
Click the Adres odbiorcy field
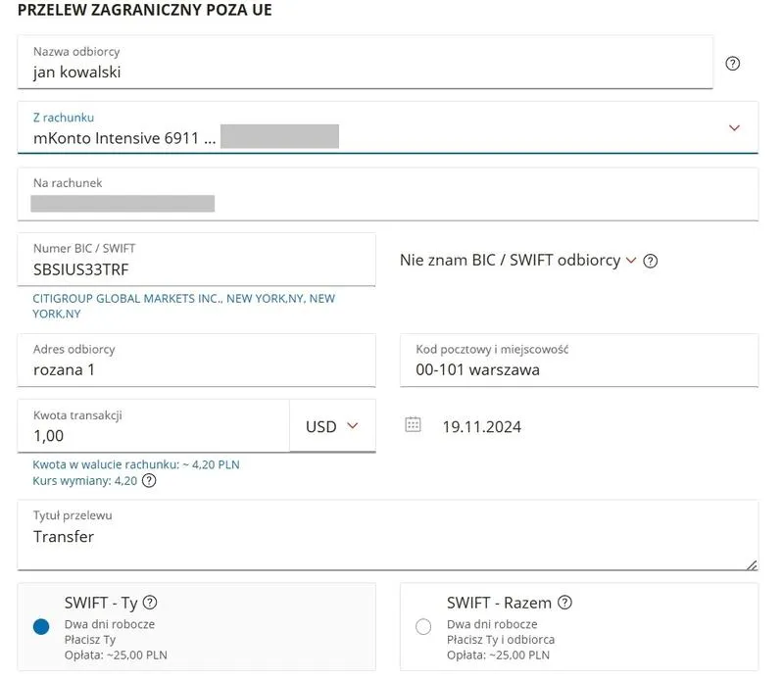point(196,369)
